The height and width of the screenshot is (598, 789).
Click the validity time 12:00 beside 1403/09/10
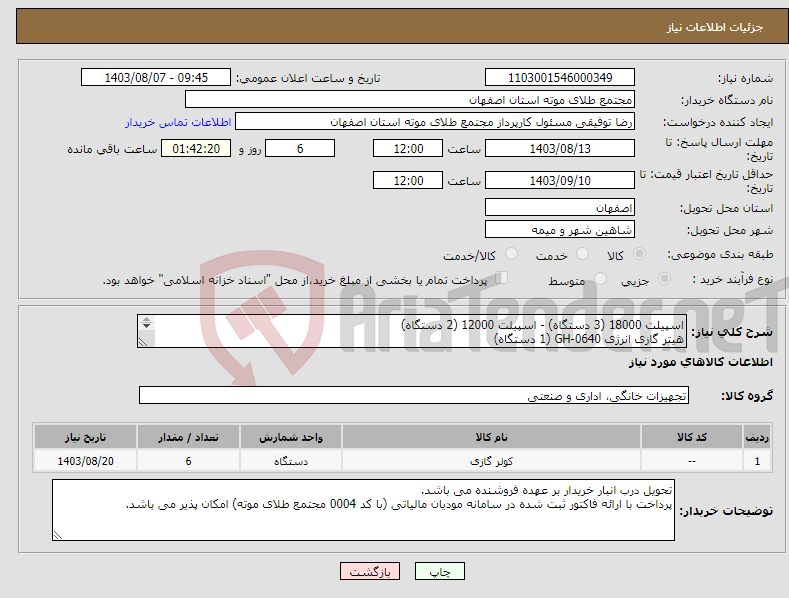point(408,180)
